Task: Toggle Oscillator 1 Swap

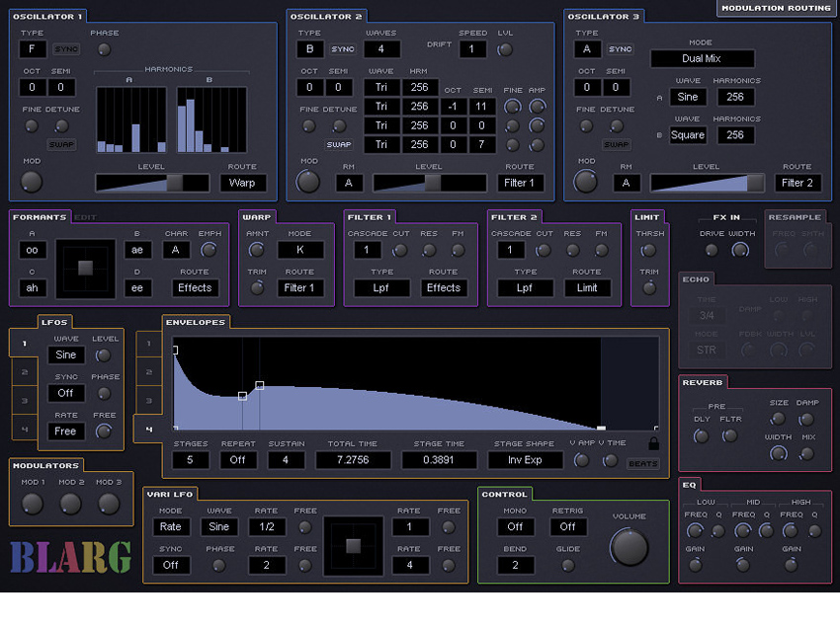Action: 61,144
